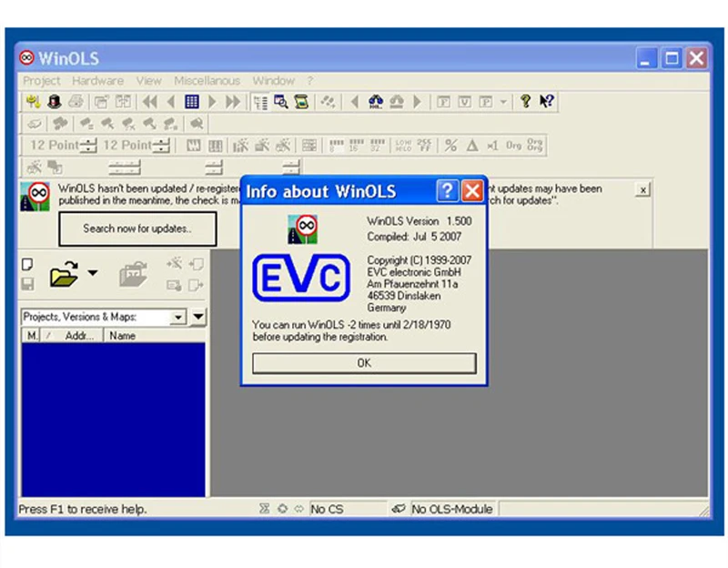Toggle the single Org original values button
Viewport: 728px width, 568px height.
pyautogui.click(x=513, y=146)
